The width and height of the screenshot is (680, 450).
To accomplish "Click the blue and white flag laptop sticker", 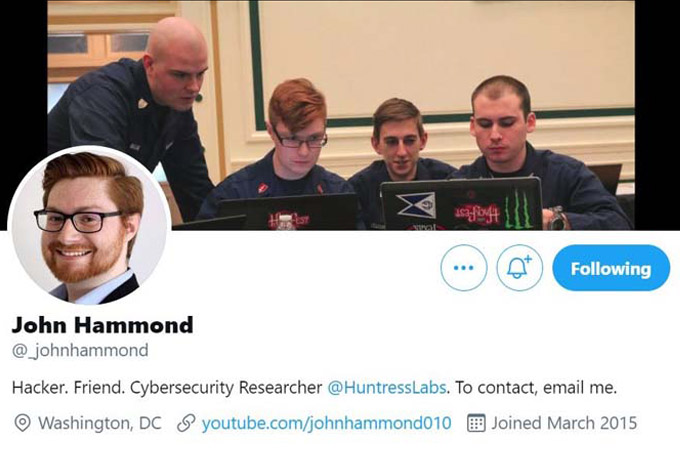I will [x=416, y=205].
